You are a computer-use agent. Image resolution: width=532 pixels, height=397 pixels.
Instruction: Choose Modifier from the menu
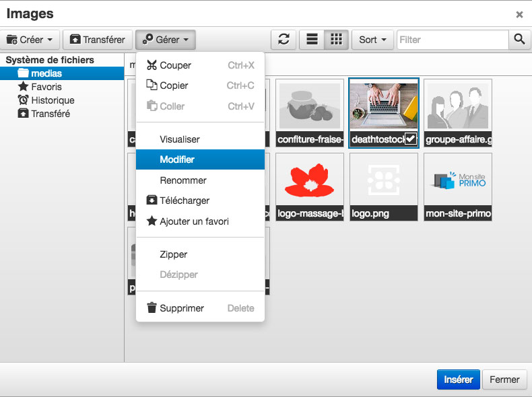(200, 159)
